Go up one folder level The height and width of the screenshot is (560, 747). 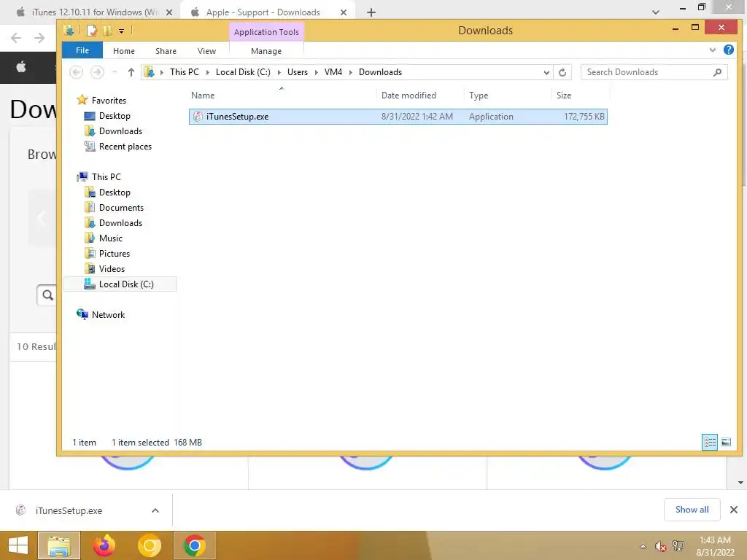point(131,72)
